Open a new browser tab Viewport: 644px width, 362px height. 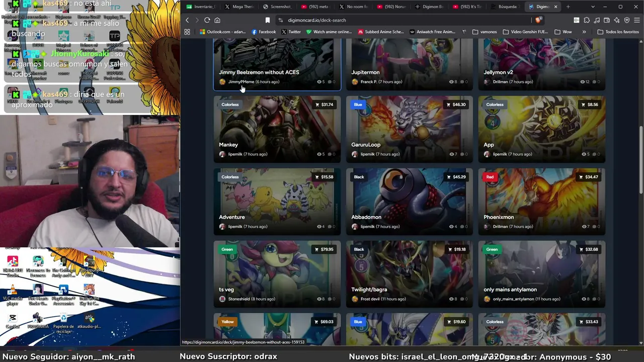(x=568, y=7)
